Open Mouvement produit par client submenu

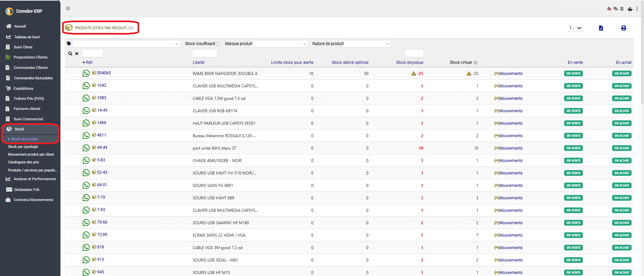pos(31,154)
